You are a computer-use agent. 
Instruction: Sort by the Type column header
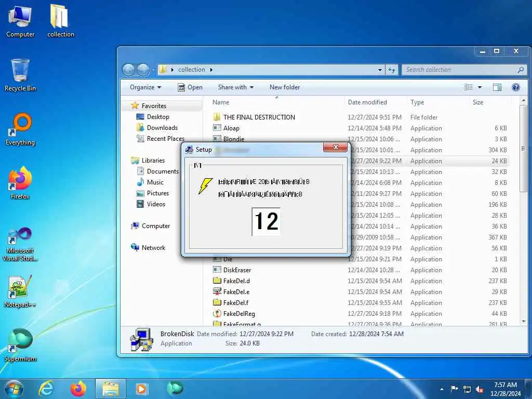(438, 102)
